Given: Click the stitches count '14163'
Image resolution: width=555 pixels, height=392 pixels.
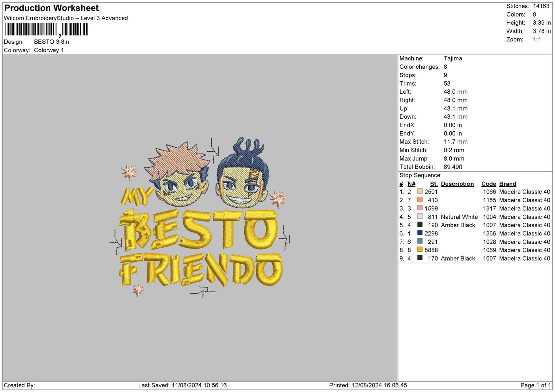Looking at the screenshot, I should click(x=541, y=6).
